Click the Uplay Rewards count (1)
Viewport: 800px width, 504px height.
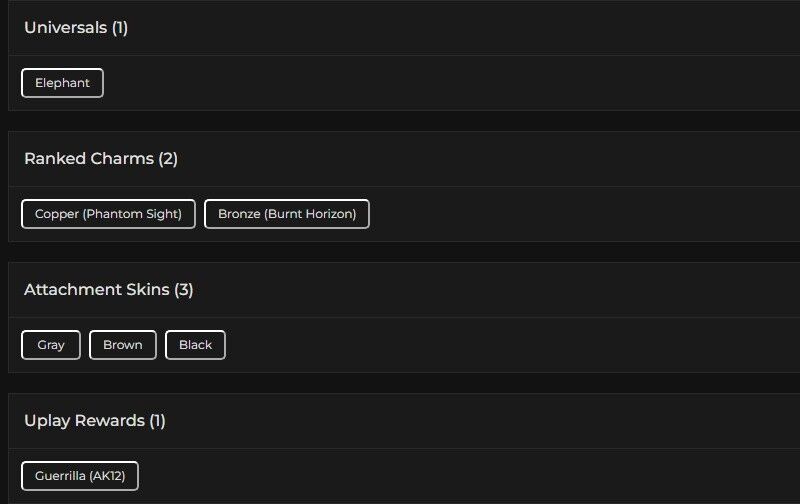point(157,421)
